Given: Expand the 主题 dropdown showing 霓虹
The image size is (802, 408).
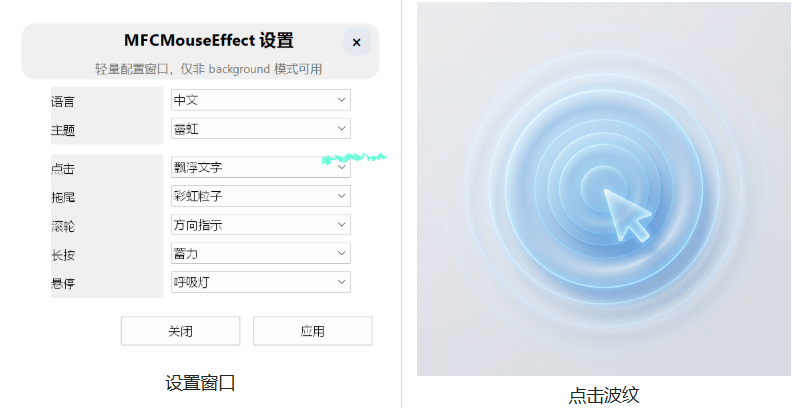Looking at the screenshot, I should (x=261, y=128).
